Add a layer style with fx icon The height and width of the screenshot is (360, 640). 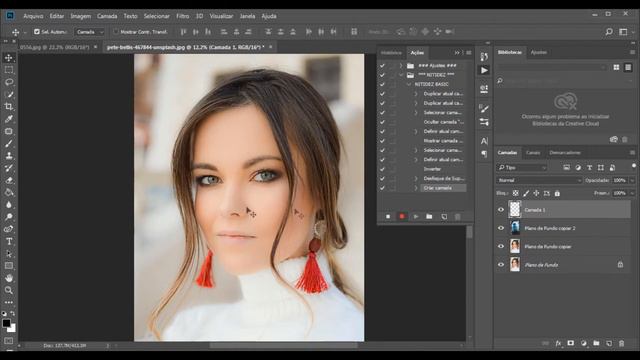point(558,343)
